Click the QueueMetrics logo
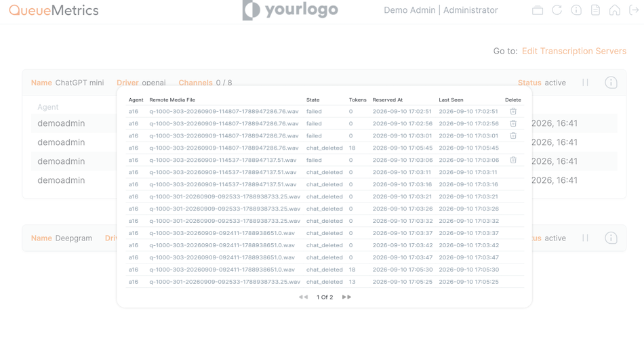The height and width of the screenshot is (359, 644). click(x=54, y=10)
